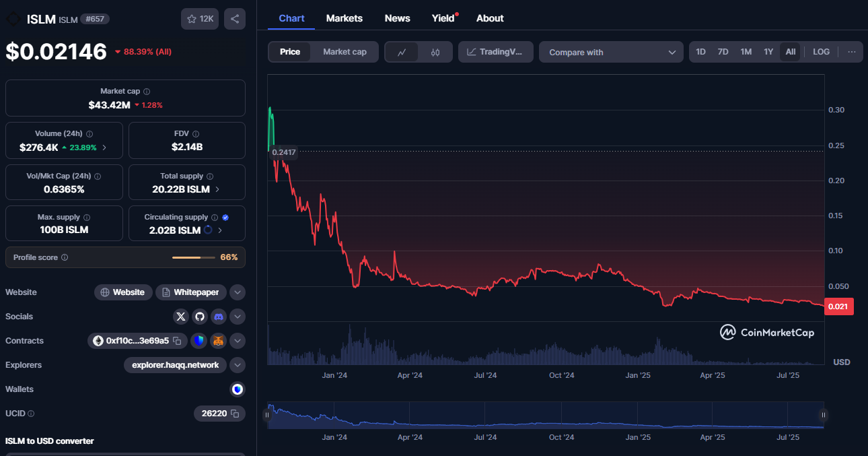This screenshot has height=456, width=868.
Task: Set chart range to All
Action: pyautogui.click(x=790, y=52)
